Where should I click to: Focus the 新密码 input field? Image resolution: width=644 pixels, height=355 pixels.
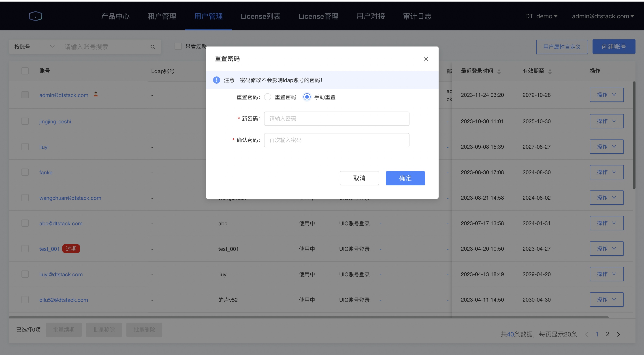click(337, 119)
